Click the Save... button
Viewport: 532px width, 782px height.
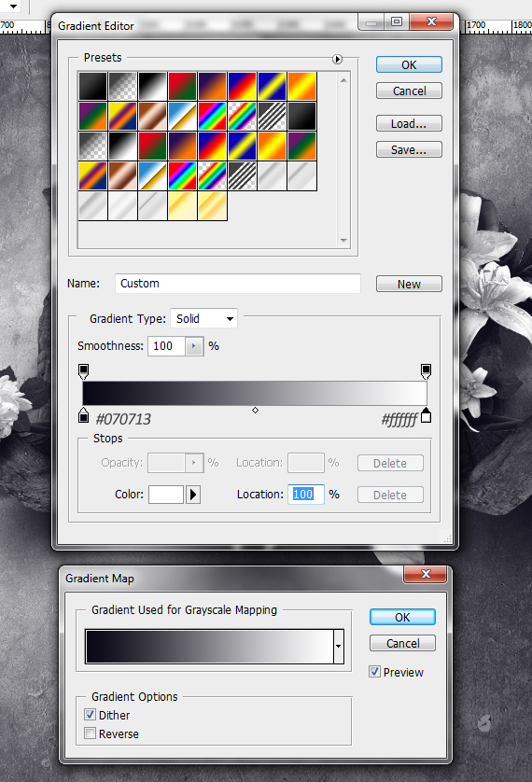409,149
